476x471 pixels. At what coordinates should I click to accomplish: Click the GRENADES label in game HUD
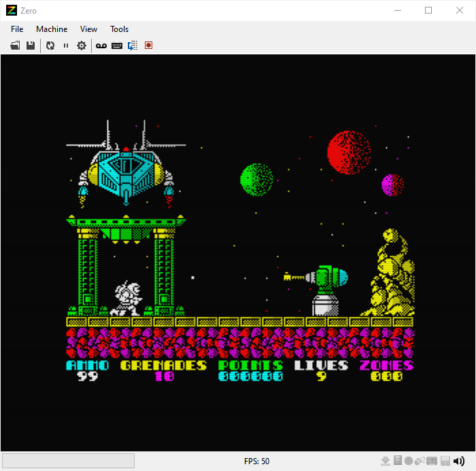(164, 365)
